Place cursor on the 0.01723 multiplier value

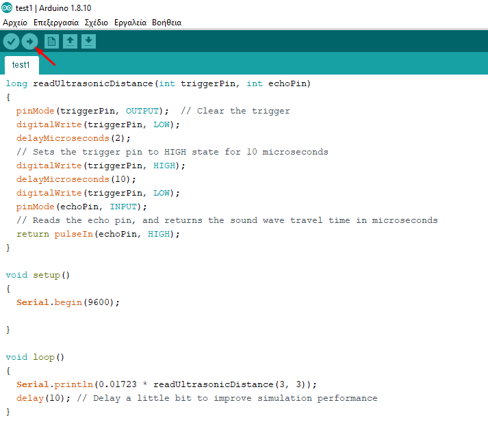pos(118,384)
